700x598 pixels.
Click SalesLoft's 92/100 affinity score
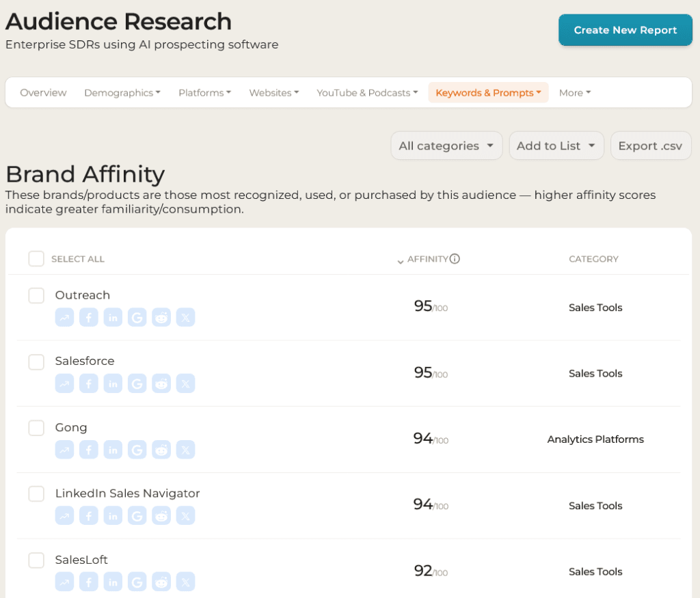point(431,571)
